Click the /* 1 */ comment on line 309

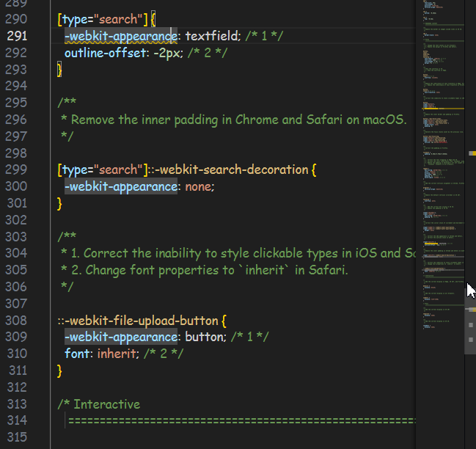click(x=249, y=337)
